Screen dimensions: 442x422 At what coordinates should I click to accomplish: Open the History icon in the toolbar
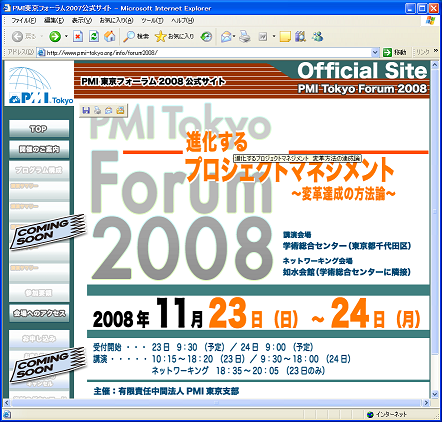coord(206,36)
